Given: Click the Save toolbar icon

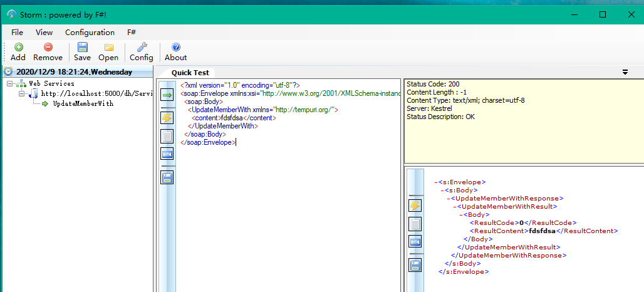Looking at the screenshot, I should 83,47.
